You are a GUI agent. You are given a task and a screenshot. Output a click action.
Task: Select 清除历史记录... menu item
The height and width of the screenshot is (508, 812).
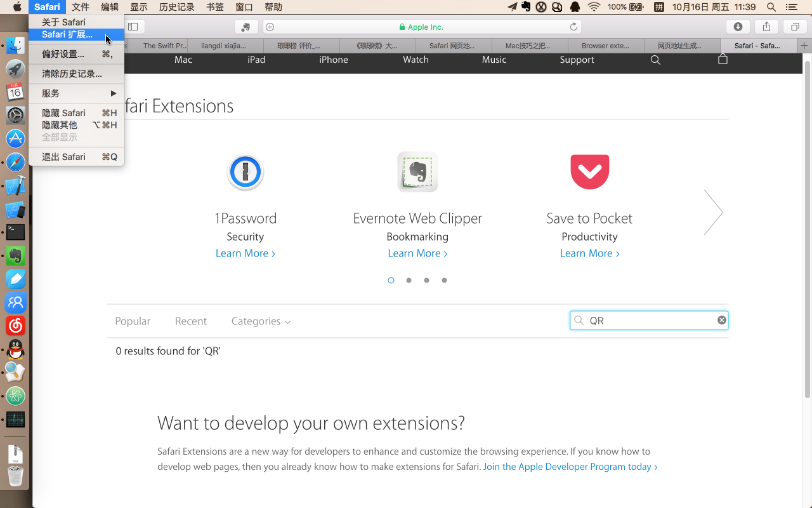coord(76,74)
